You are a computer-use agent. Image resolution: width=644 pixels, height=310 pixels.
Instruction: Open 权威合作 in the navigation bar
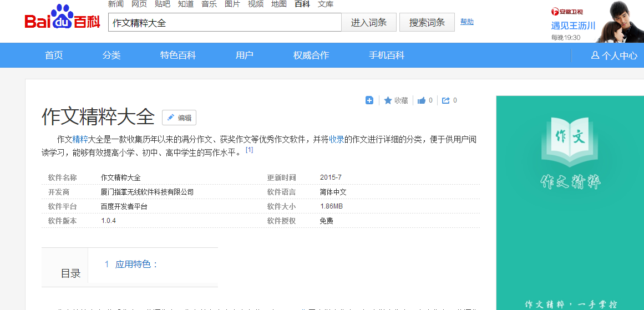(311, 55)
